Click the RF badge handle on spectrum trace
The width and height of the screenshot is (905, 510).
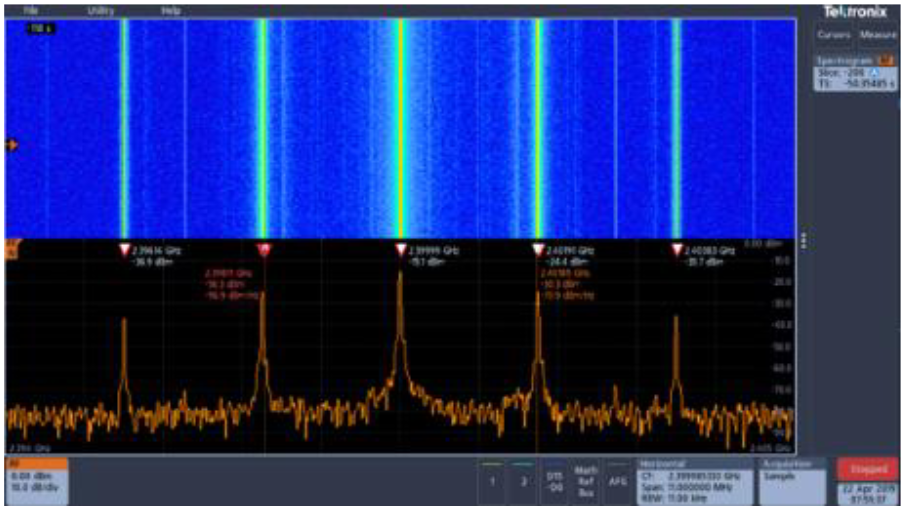tap(11, 246)
